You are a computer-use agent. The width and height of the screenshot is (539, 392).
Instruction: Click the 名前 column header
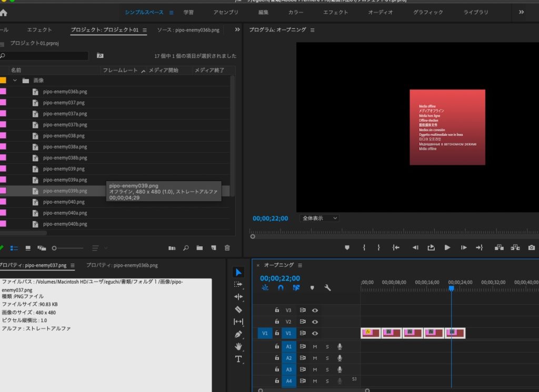click(x=16, y=70)
